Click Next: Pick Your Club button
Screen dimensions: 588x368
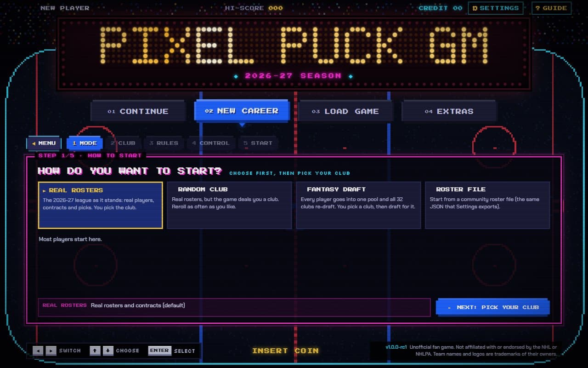tap(493, 307)
